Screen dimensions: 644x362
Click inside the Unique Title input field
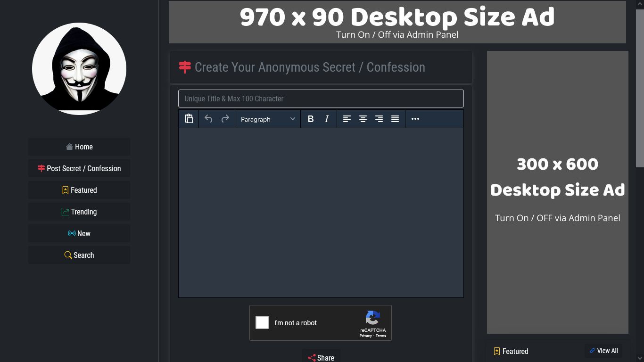tap(321, 99)
